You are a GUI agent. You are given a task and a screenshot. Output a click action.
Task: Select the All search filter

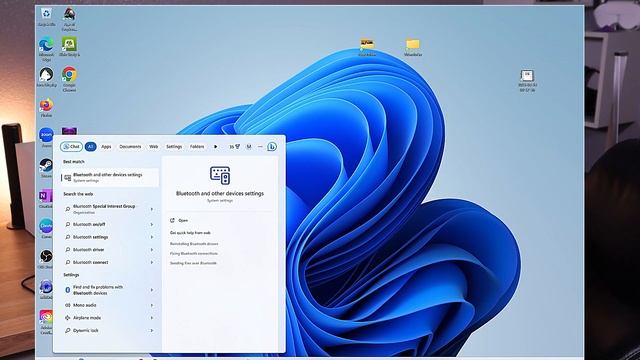click(x=91, y=147)
